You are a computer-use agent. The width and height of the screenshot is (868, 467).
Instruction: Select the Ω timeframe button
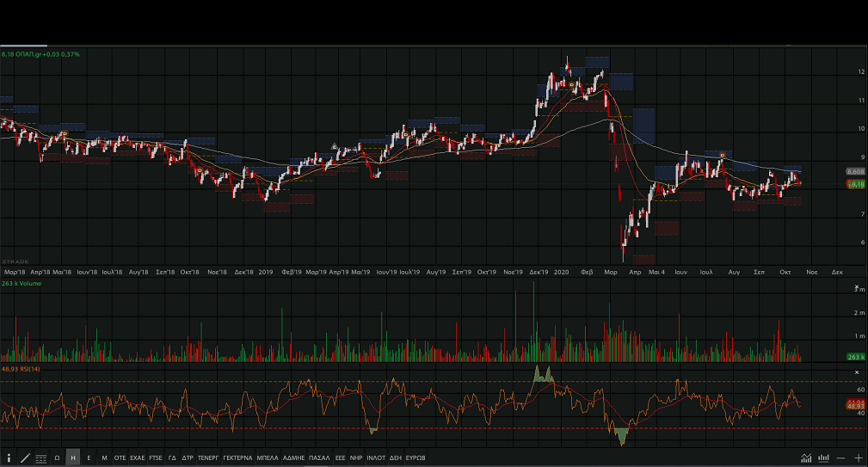tap(57, 458)
